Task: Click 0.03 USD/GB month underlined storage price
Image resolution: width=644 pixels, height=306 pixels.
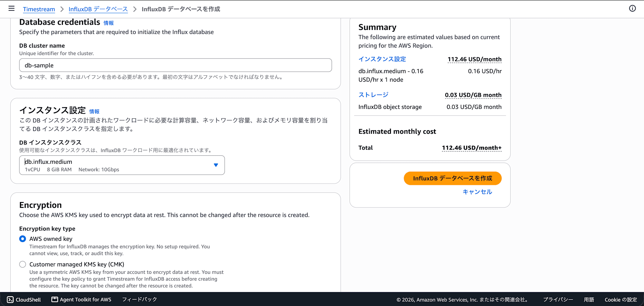Action: pos(473,95)
